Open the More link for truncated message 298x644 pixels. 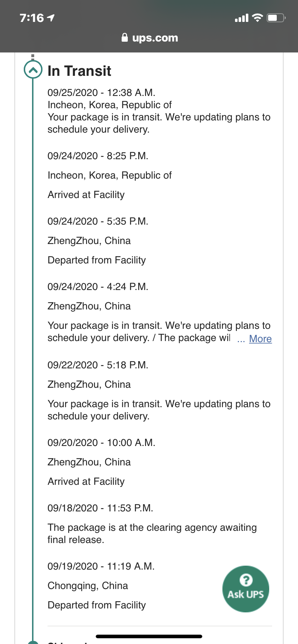point(260,339)
